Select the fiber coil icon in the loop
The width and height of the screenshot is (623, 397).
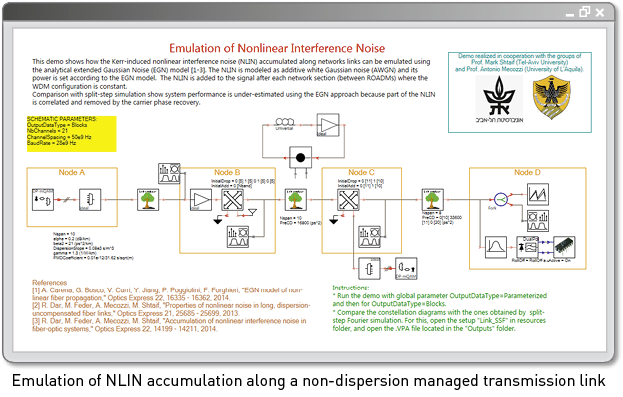[284, 123]
